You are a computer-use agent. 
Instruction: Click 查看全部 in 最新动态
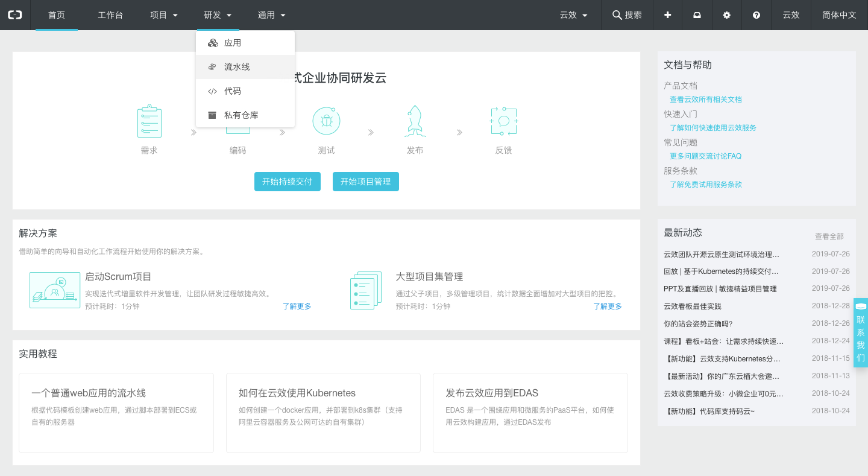(829, 236)
